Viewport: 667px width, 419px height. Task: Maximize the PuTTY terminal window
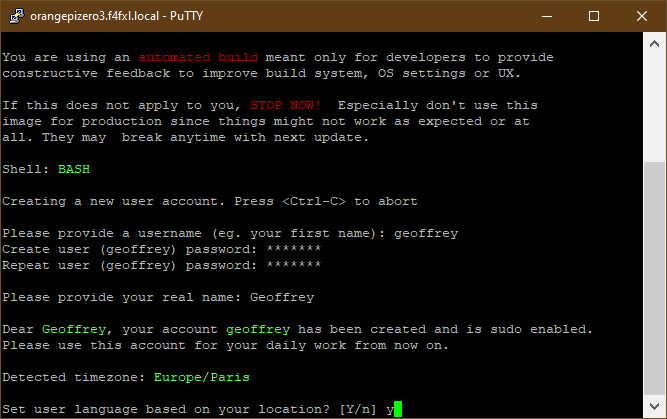point(594,16)
